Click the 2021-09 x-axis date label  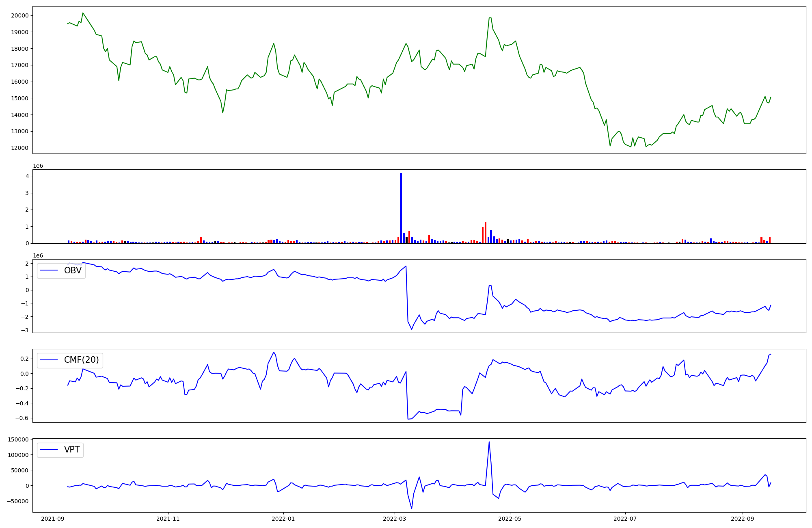click(52, 518)
